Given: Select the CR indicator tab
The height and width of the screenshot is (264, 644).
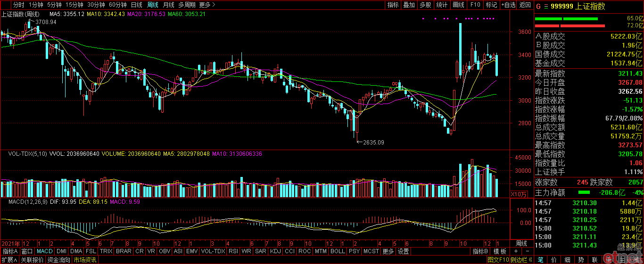Looking at the screenshot, I should (140, 251).
